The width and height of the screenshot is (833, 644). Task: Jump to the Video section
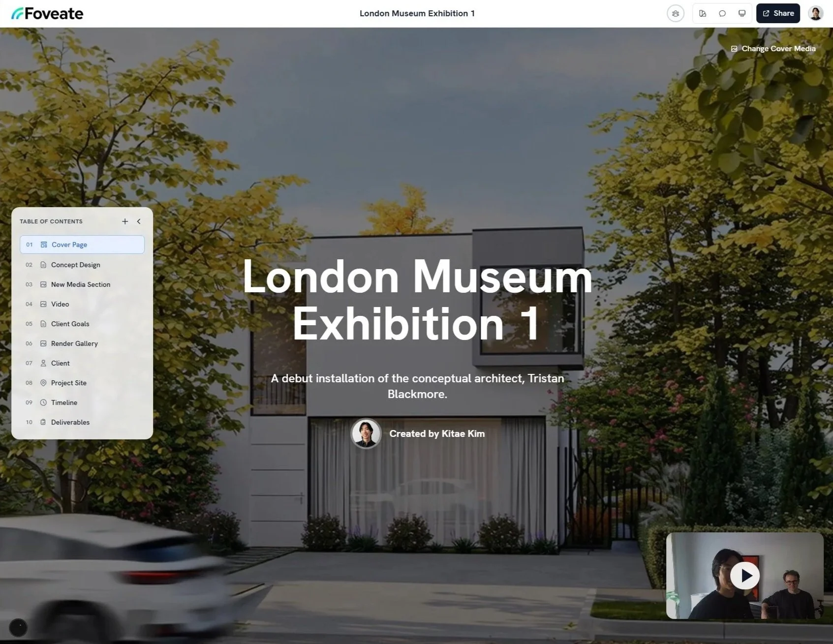click(82, 304)
